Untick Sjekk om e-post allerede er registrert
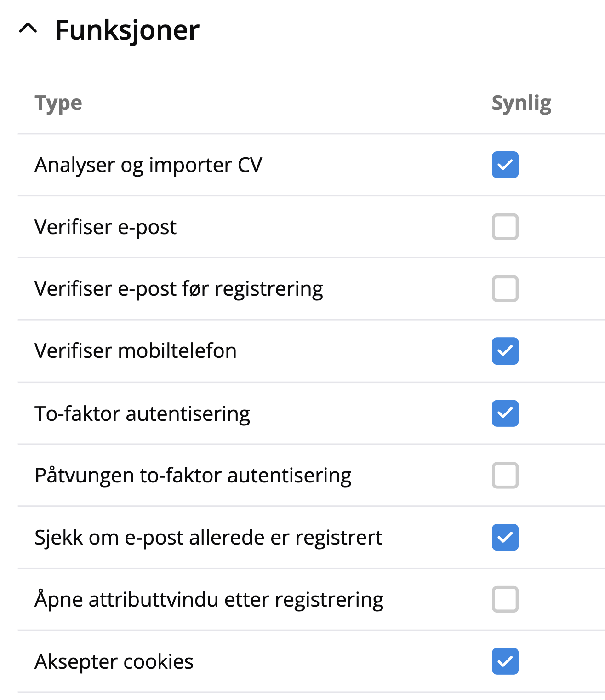This screenshot has width=605, height=700. point(505,537)
